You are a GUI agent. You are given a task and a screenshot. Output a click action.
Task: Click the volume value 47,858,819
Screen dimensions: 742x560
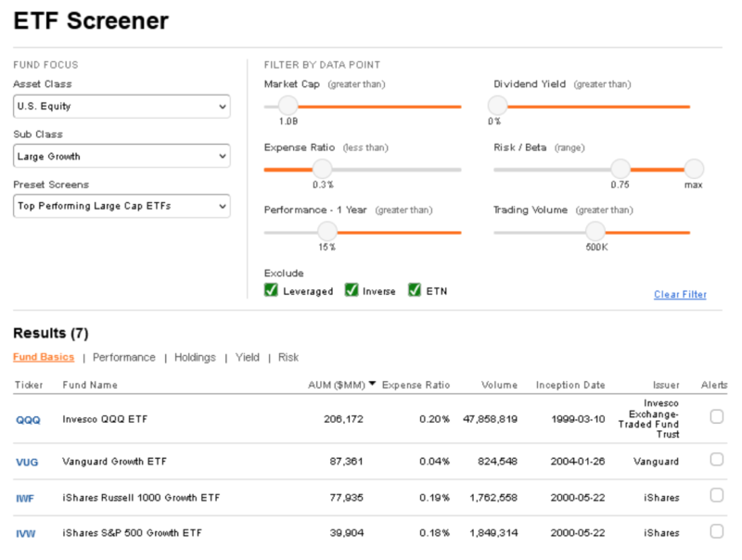pos(491,419)
